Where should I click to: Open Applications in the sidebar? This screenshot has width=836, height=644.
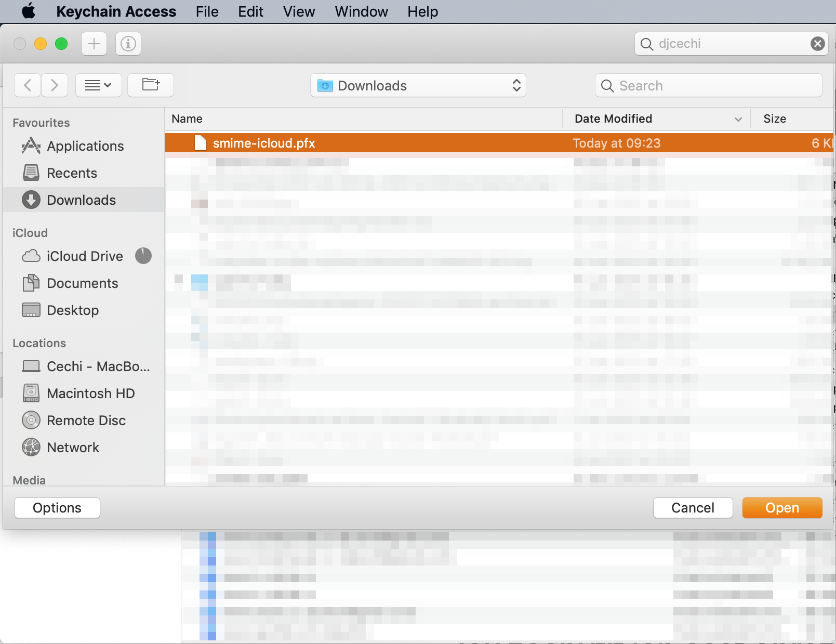coord(84,146)
